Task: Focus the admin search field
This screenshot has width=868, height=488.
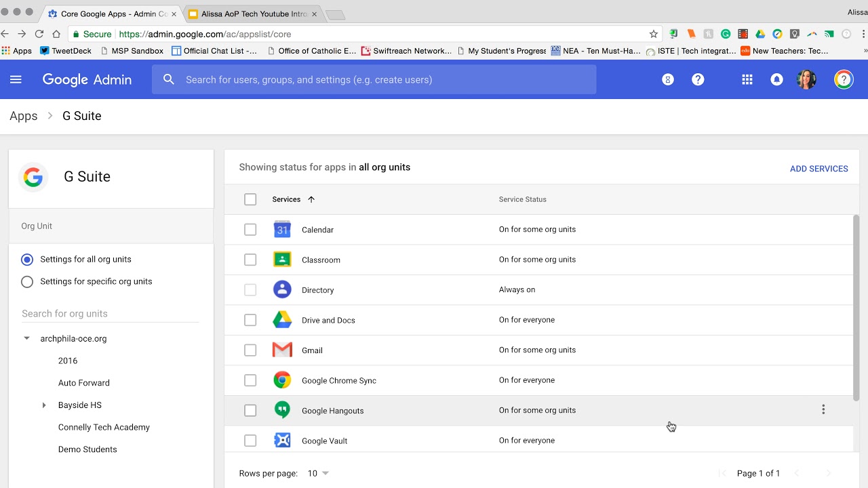Action: tap(374, 79)
